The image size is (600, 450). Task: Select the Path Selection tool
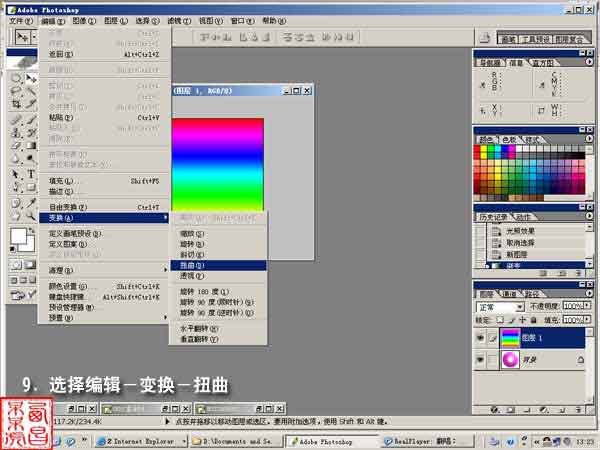[x=16, y=174]
